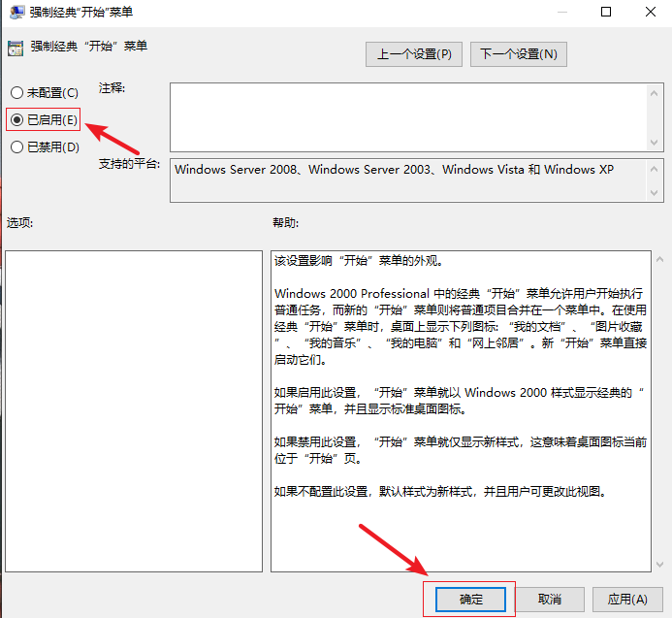Minimize the policy settings window
The height and width of the screenshot is (618, 672).
click(x=560, y=13)
